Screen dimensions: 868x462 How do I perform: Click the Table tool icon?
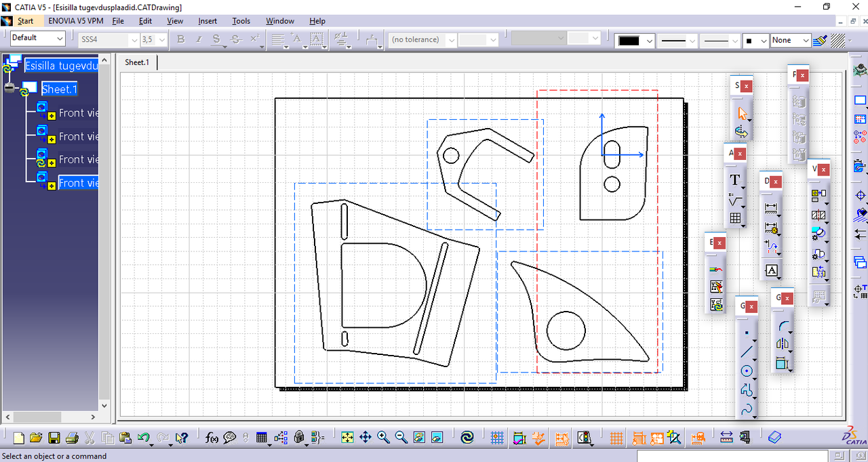coord(735,218)
